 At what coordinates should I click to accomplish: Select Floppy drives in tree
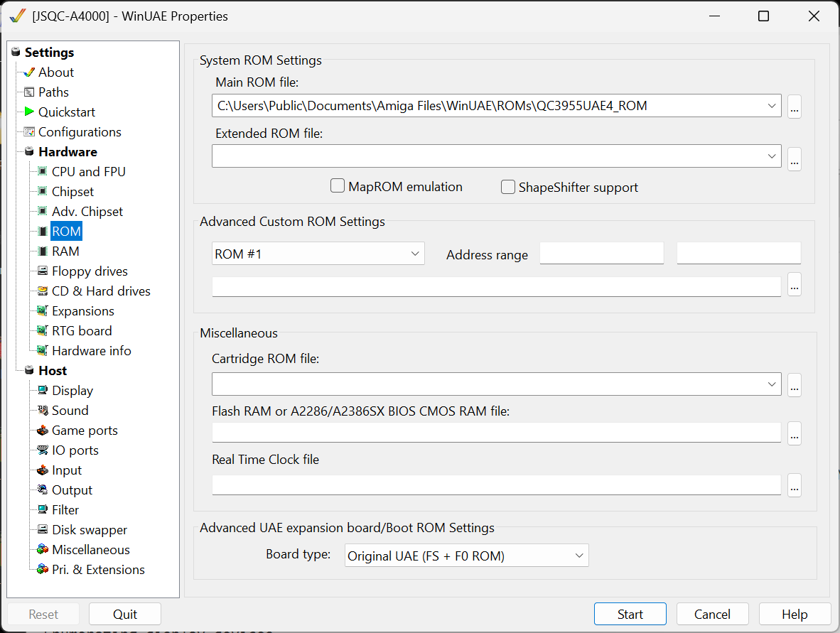90,271
